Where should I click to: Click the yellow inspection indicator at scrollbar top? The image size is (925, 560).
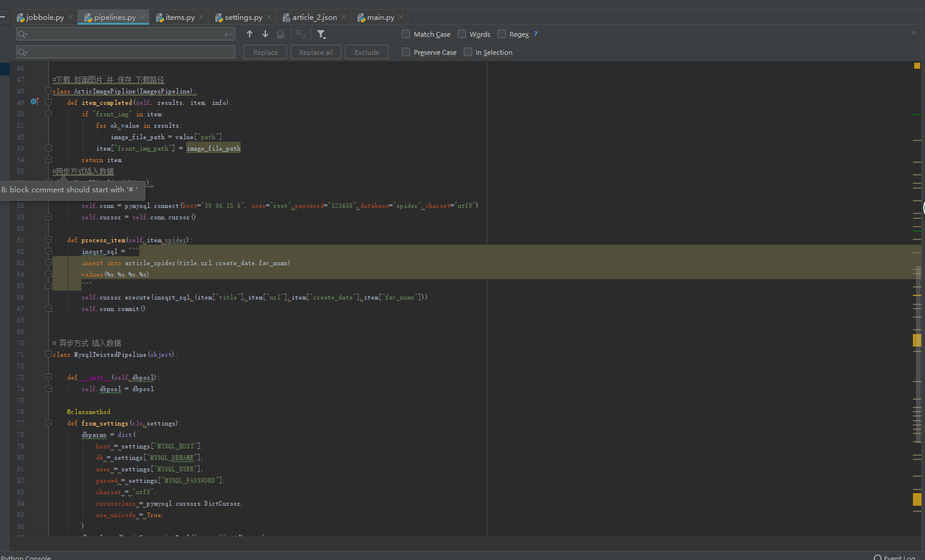coord(917,66)
